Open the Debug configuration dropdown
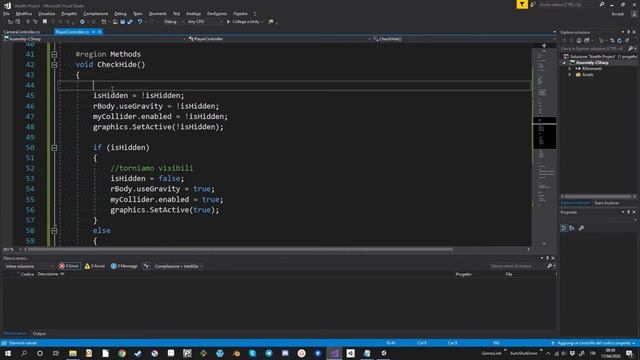This screenshot has width=640, height=360. [x=173, y=22]
